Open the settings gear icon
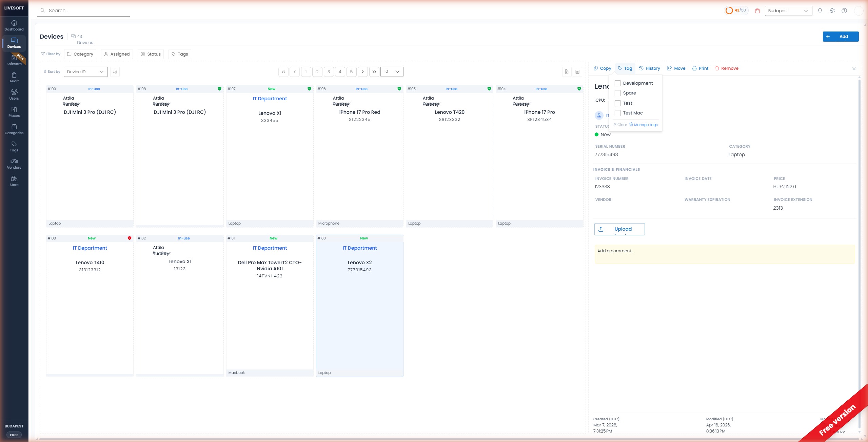 tap(832, 10)
